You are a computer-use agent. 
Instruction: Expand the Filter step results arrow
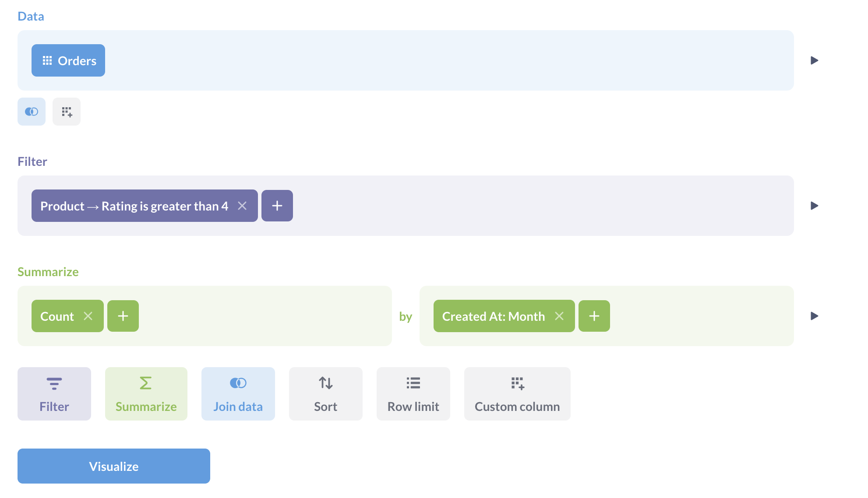point(814,206)
